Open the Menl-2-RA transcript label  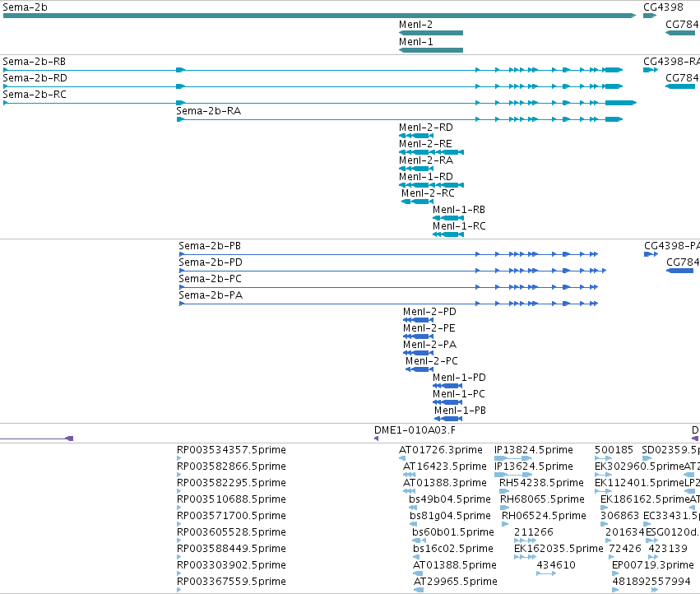426,160
